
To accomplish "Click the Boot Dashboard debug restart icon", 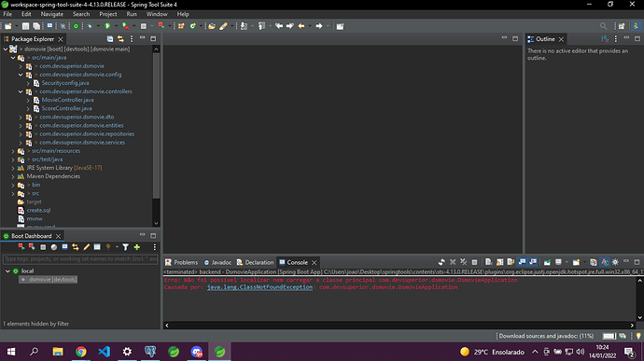I will click(x=32, y=247).
